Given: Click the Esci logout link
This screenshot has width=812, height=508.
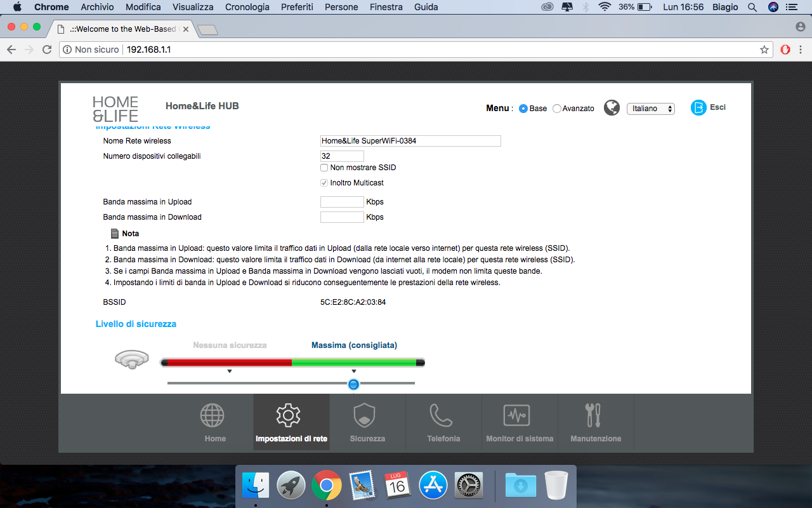Looking at the screenshot, I should (717, 107).
